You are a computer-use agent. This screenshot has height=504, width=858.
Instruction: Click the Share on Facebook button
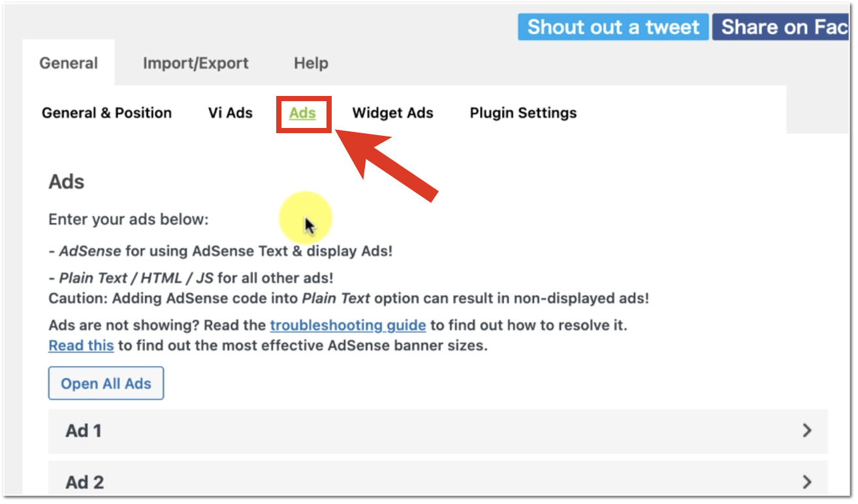(x=782, y=27)
